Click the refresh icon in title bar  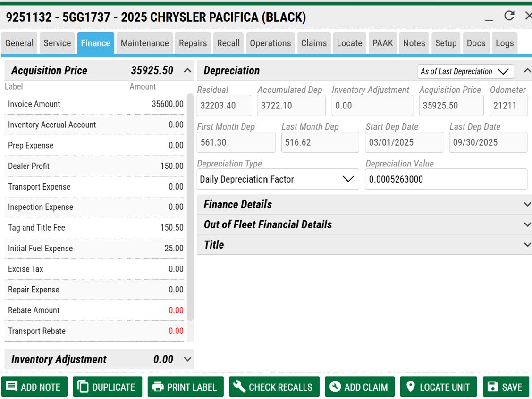pos(509,16)
